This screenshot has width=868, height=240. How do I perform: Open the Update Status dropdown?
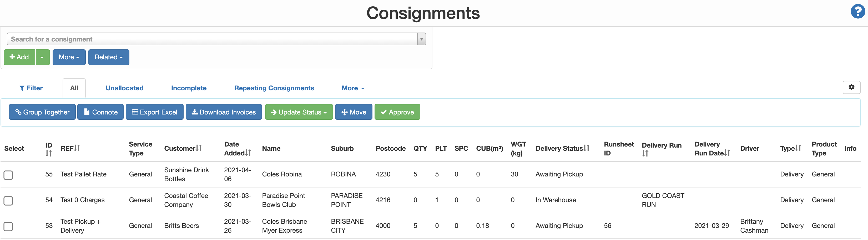point(299,112)
